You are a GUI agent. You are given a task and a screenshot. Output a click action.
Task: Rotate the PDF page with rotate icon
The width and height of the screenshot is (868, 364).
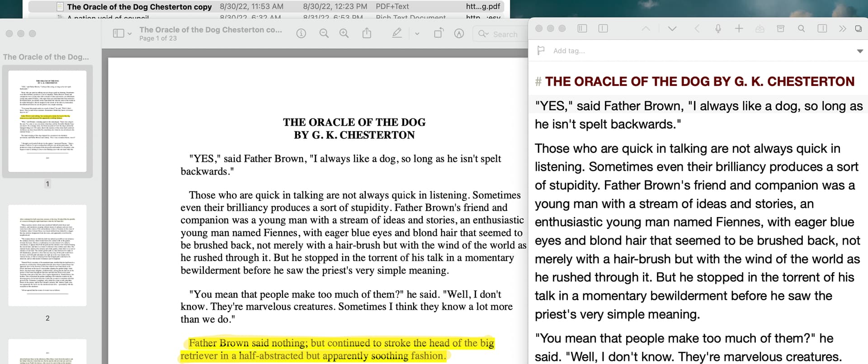(439, 33)
